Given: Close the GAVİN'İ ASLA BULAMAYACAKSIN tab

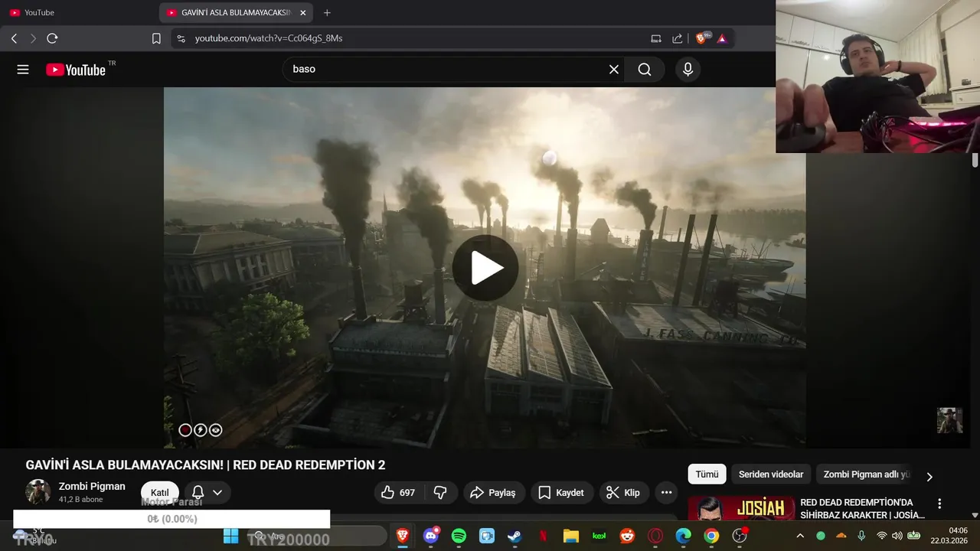Looking at the screenshot, I should click(302, 13).
